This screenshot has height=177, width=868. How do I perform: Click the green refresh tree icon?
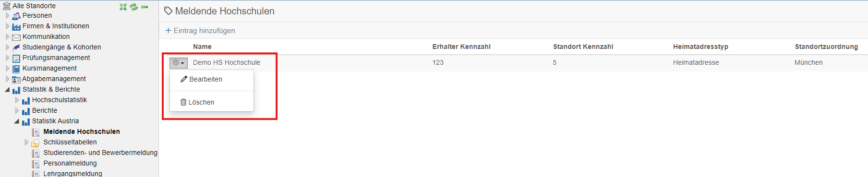pos(134,7)
